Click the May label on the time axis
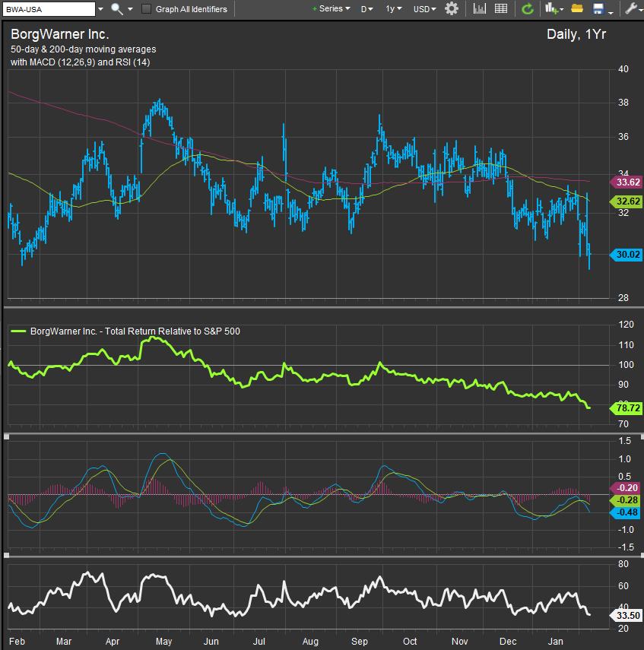This screenshot has height=650, width=644. click(x=163, y=642)
